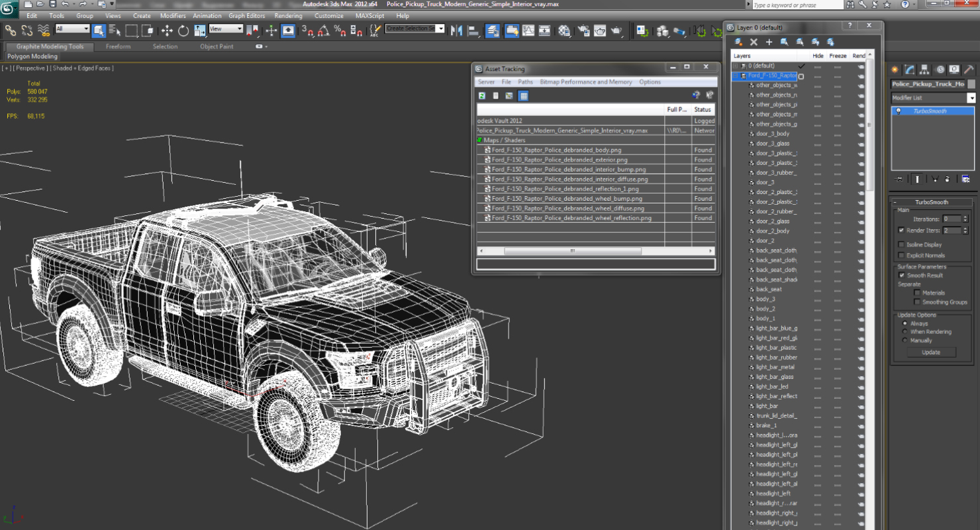Select Manually update option
The image size is (980, 530).
(905, 341)
